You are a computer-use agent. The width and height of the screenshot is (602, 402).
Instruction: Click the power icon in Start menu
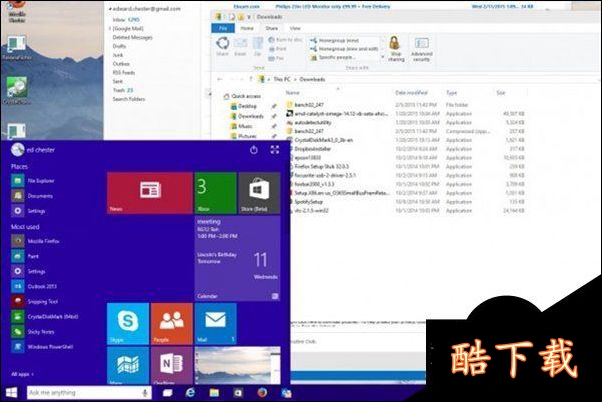[x=253, y=150]
